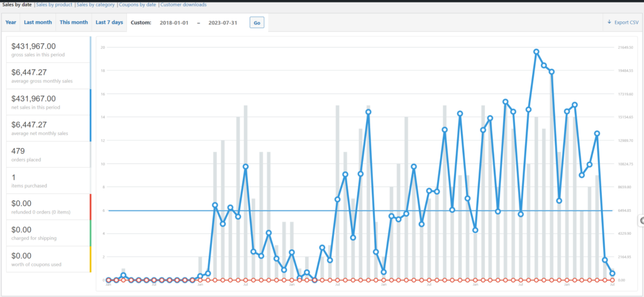644x297 pixels.
Task: Open the Sales by category report
Action: [x=96, y=5]
